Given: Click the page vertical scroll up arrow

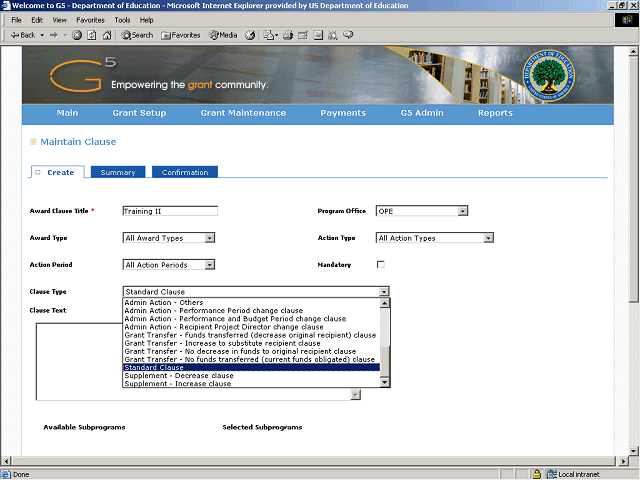Looking at the screenshot, I should 633,51.
